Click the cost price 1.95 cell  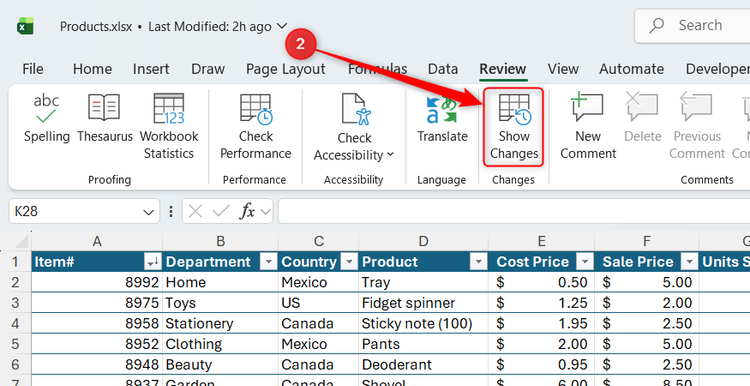tap(541, 323)
